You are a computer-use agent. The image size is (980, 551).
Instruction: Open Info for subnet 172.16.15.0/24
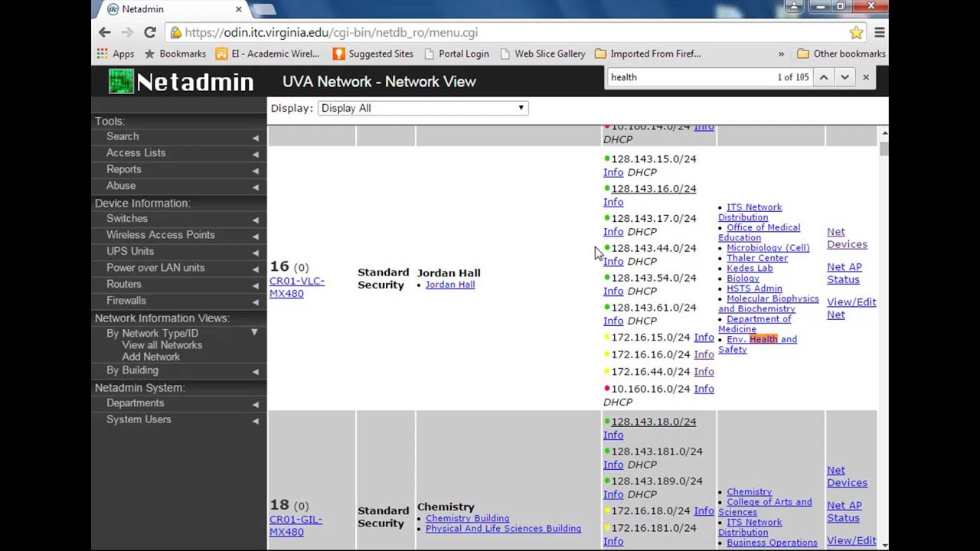(704, 337)
